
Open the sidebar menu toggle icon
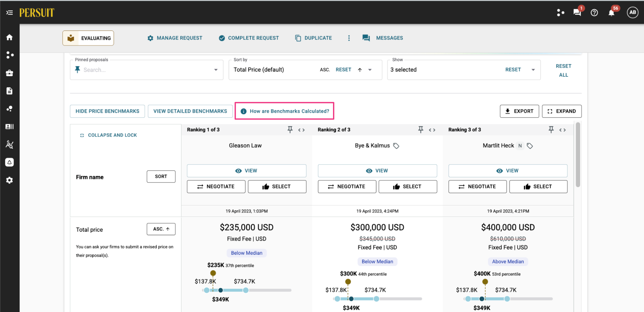[x=9, y=13]
